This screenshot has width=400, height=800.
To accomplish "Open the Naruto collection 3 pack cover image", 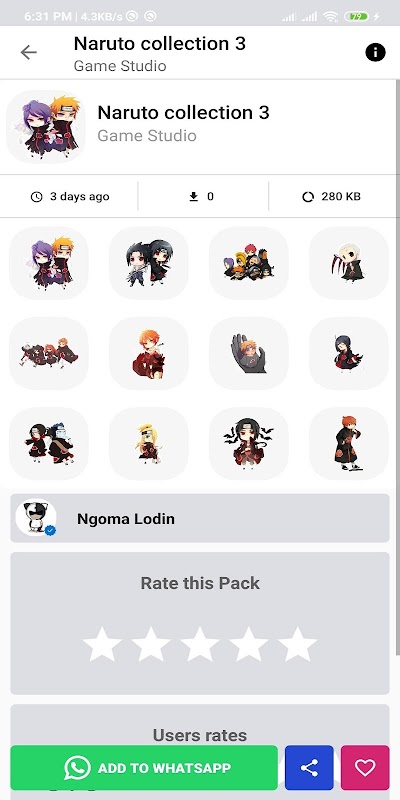I will pos(46,127).
